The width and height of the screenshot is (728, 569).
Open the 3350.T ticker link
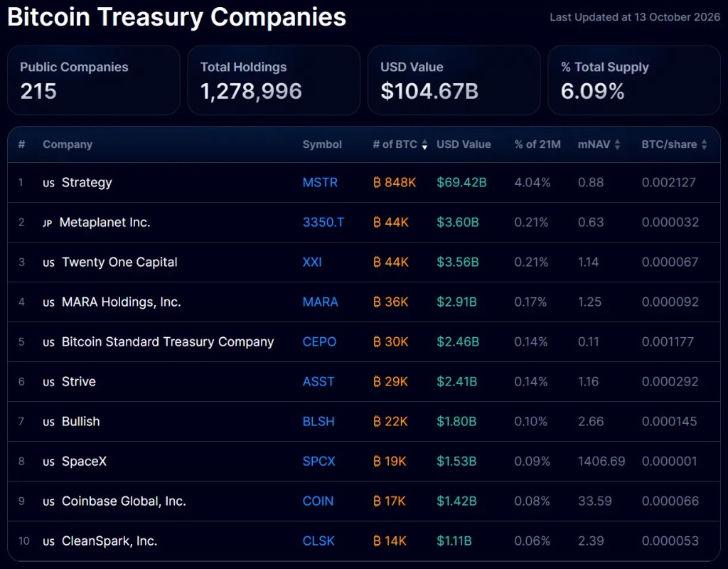pyautogui.click(x=323, y=222)
